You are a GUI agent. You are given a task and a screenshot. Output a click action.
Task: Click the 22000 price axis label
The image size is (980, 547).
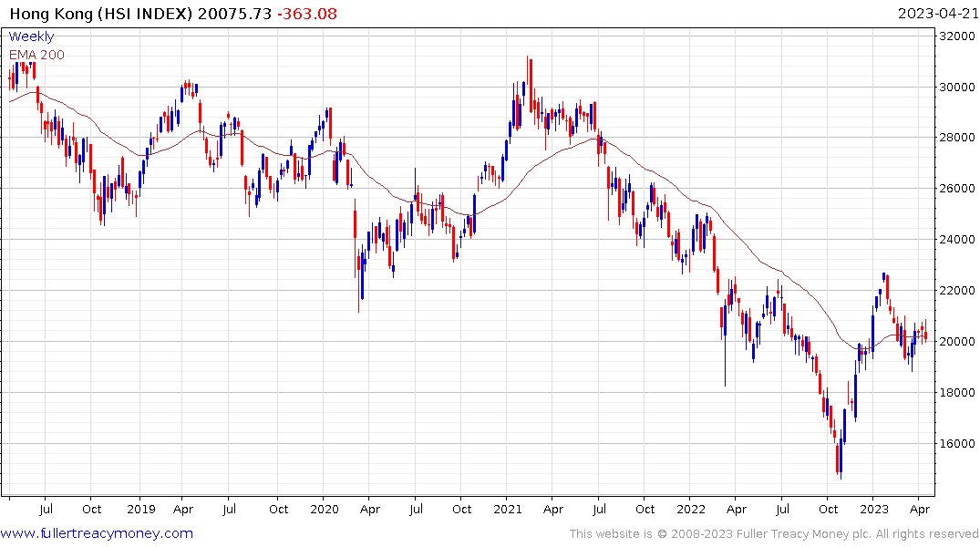coord(957,291)
